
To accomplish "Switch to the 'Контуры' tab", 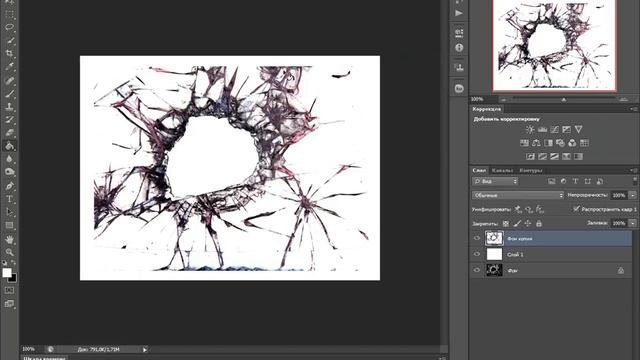I will [x=531, y=170].
